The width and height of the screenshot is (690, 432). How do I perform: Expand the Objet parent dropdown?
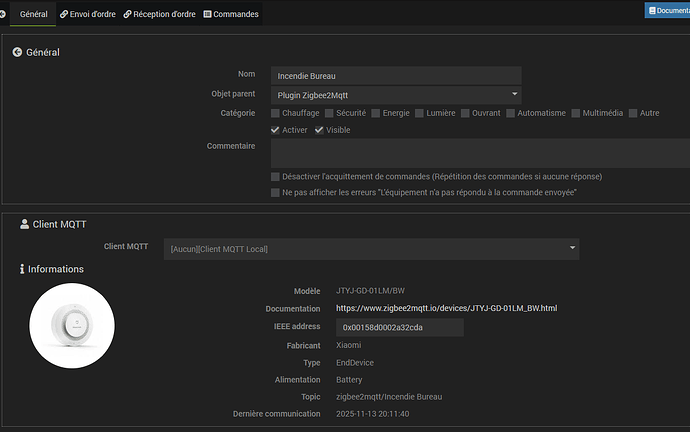pos(396,94)
